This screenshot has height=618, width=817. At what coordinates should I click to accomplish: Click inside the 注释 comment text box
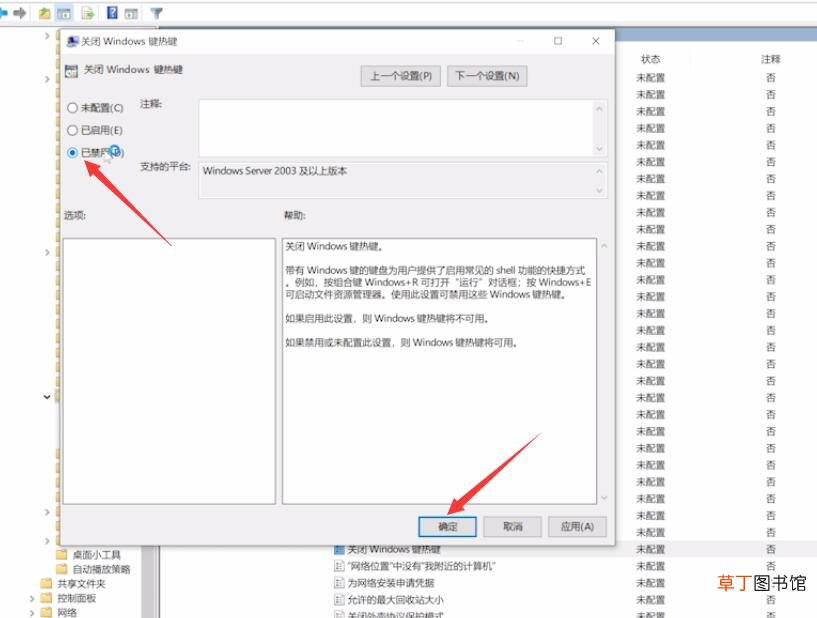click(x=396, y=127)
